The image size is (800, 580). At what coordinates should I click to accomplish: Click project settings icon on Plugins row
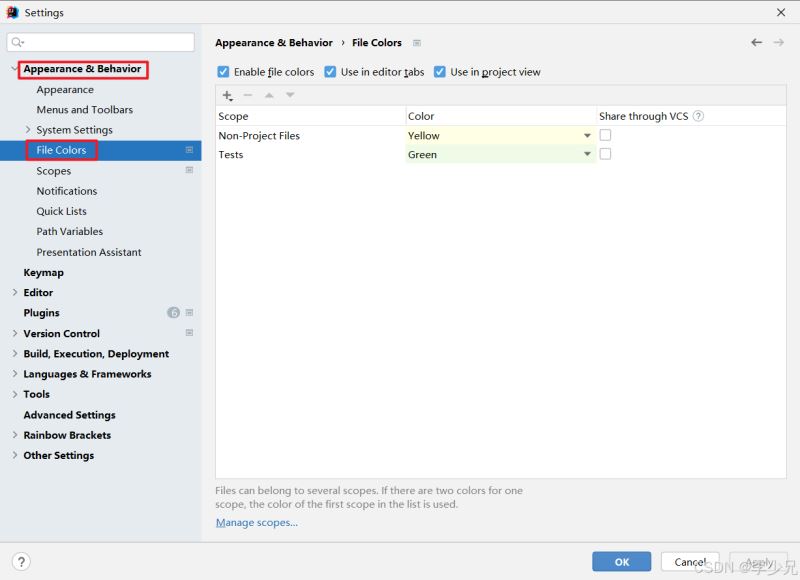pos(189,312)
